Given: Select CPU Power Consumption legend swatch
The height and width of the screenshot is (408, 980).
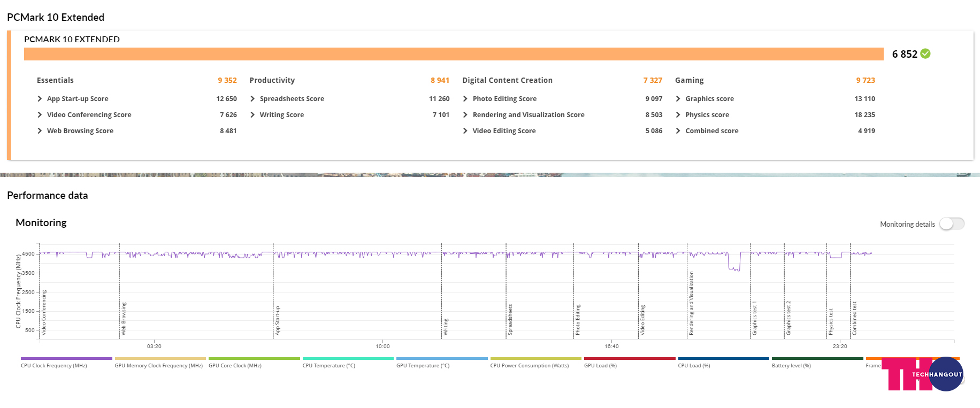Looking at the screenshot, I should click(x=535, y=359).
